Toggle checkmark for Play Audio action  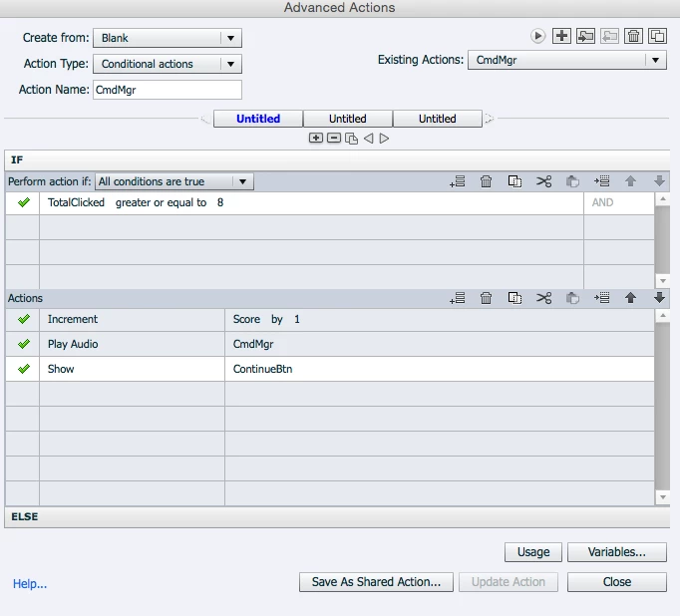pos(23,344)
